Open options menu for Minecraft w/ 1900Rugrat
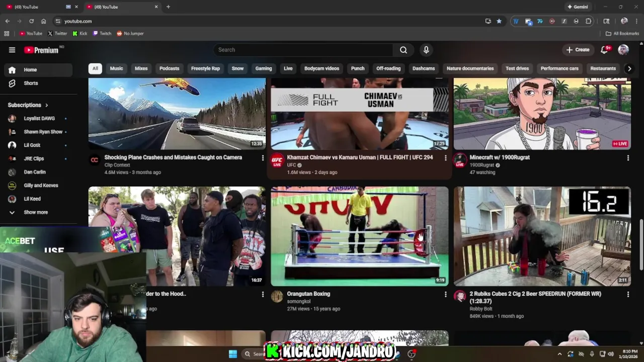644x362 pixels. click(628, 158)
